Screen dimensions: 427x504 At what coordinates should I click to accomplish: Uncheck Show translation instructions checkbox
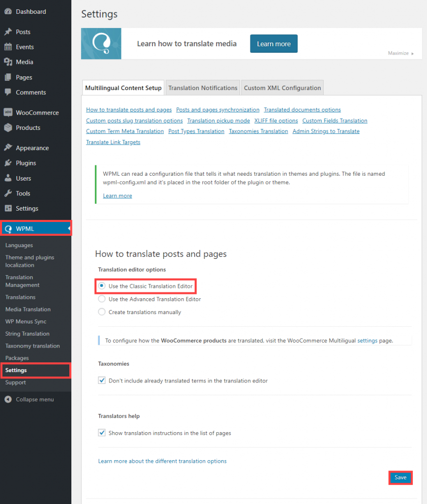(102, 433)
